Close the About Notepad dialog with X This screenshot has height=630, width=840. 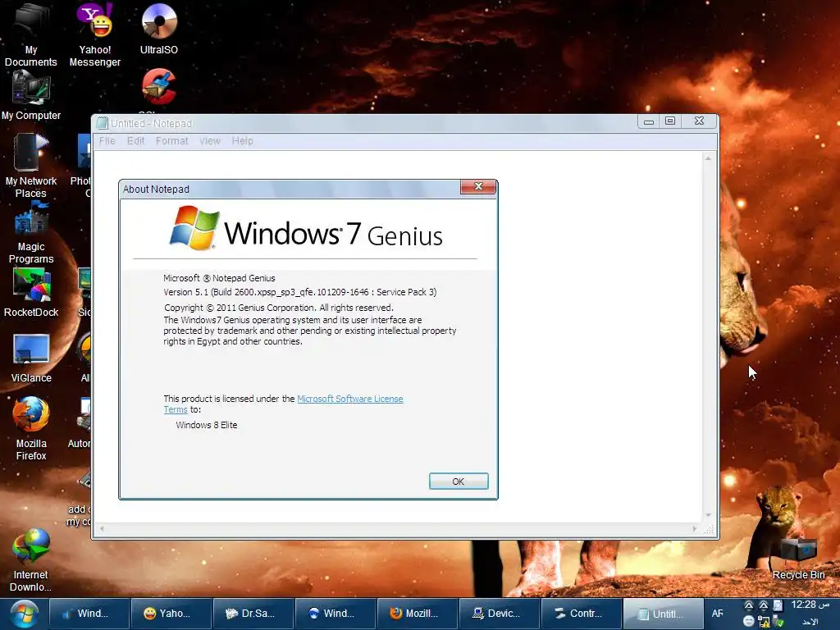pyautogui.click(x=478, y=186)
